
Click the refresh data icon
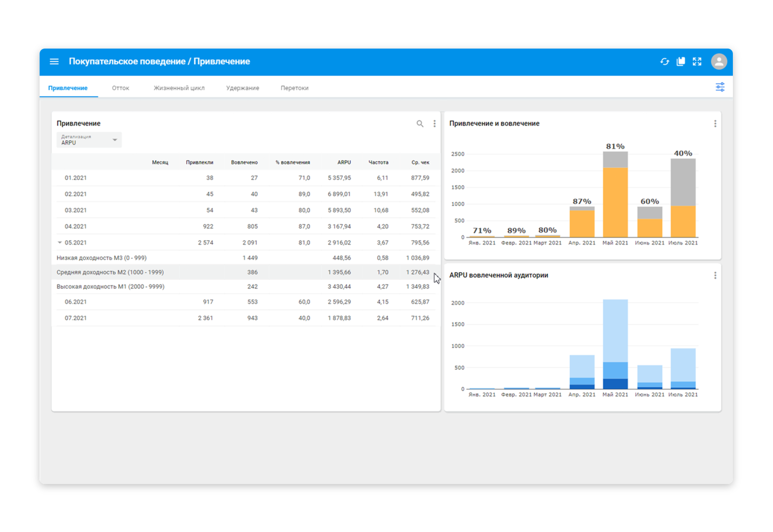pos(664,62)
